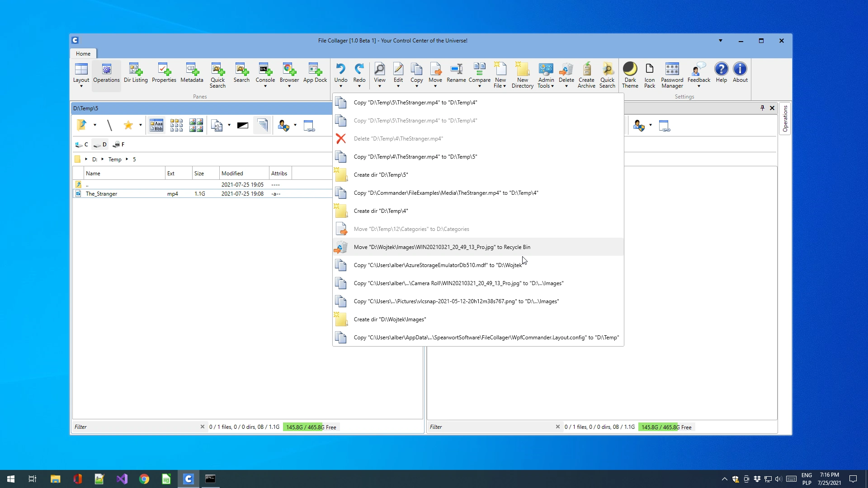Enable details list view in left pane
The width and height of the screenshot is (868, 488).
[x=156, y=125]
